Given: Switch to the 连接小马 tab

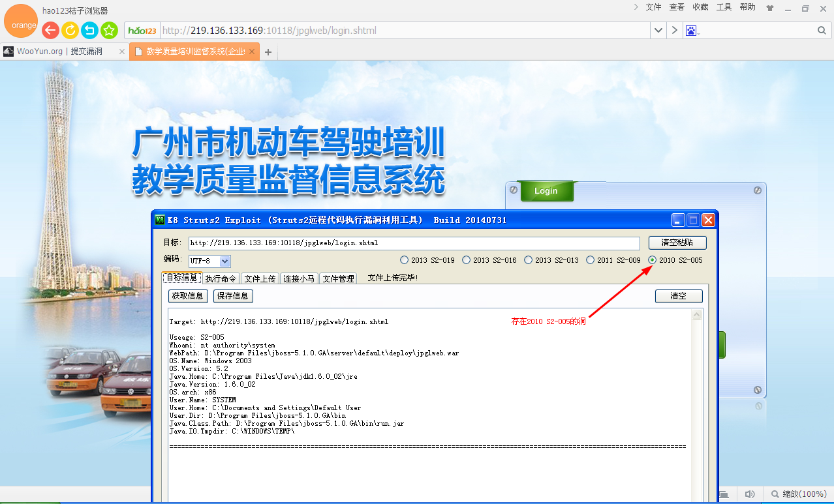Looking at the screenshot, I should pos(300,278).
